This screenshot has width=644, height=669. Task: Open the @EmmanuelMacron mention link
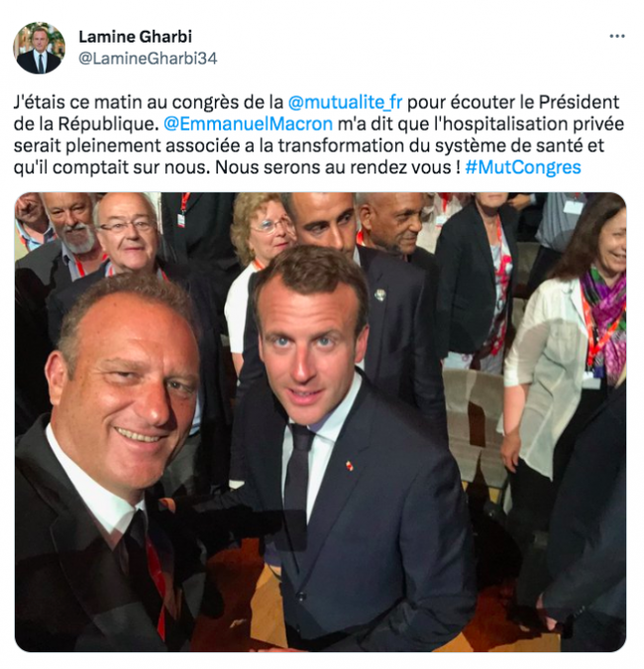click(249, 124)
